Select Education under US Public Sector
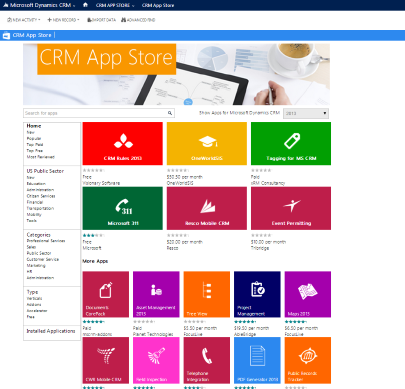Screen dimensions: 405x389 tap(36, 184)
